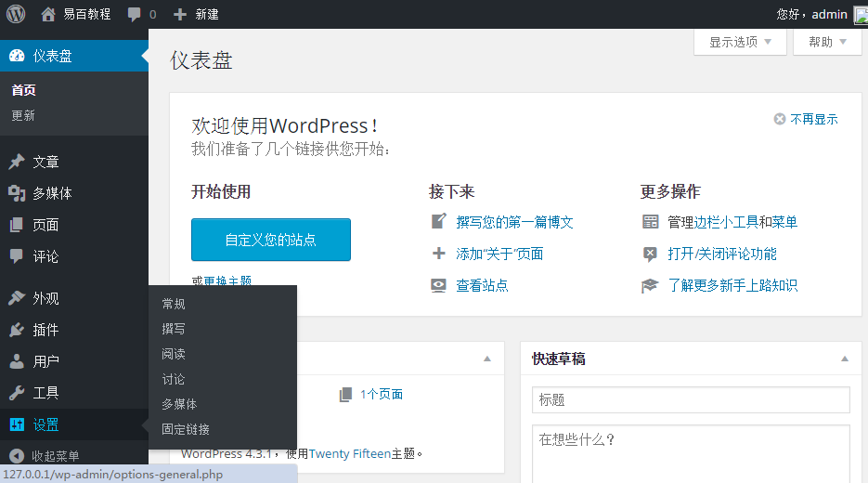Click the 仪表盘 dashboard gauge icon
868x483 pixels.
click(17, 56)
